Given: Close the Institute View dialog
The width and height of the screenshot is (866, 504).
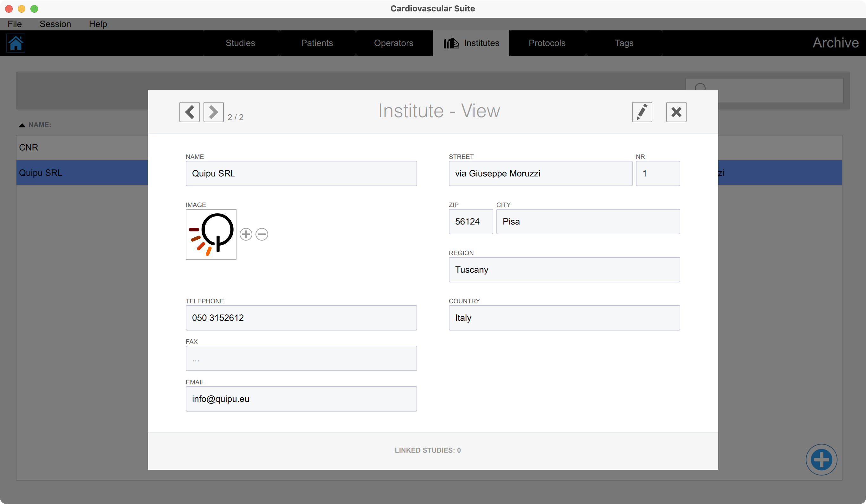Looking at the screenshot, I should tap(676, 112).
